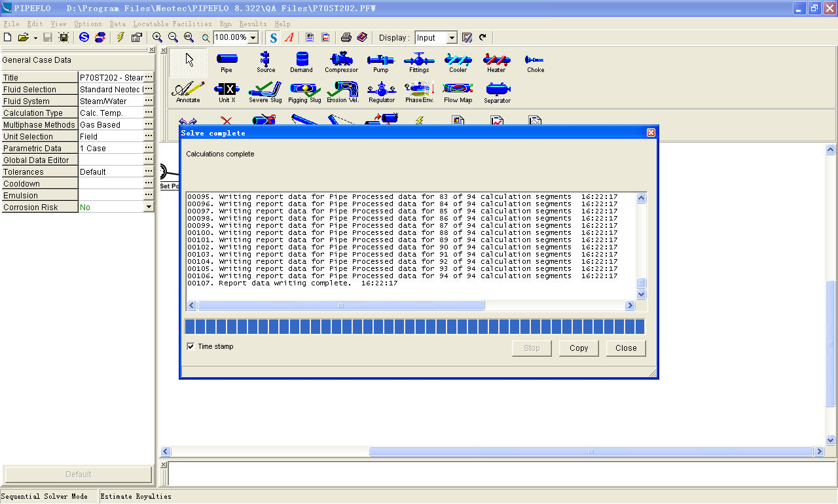Viewport: 838px width, 504px height.
Task: Click the refresh arrow toolbar icon
Action: [483, 37]
